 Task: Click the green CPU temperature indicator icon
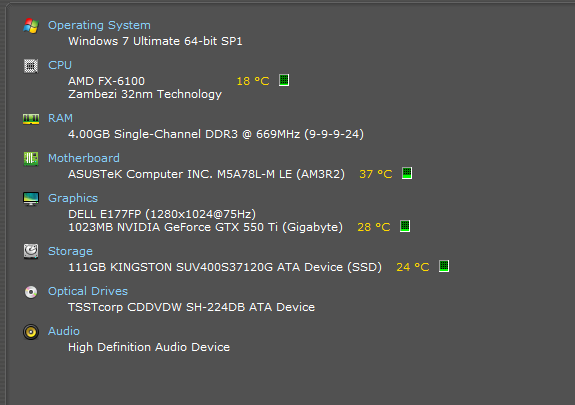point(284,80)
